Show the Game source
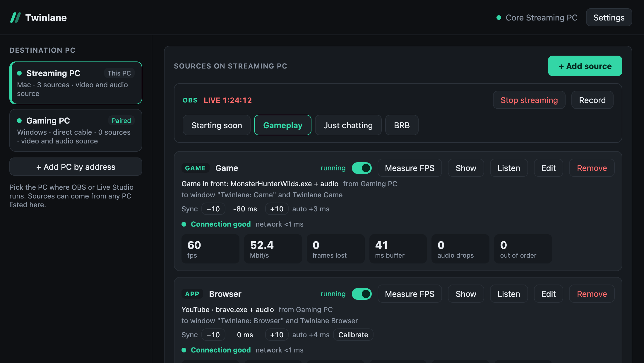The width and height of the screenshot is (644, 363). (x=466, y=168)
